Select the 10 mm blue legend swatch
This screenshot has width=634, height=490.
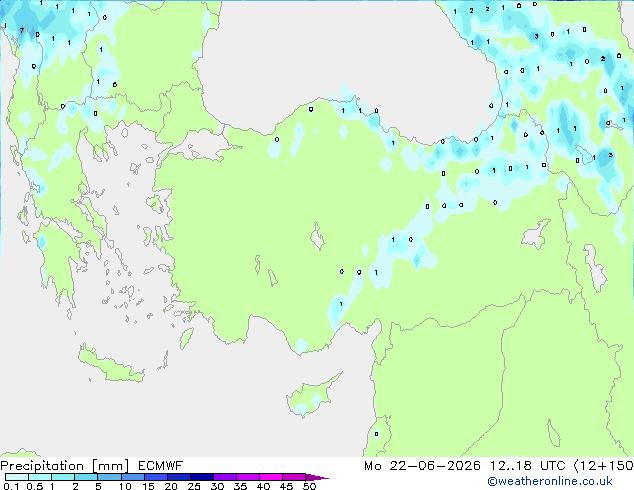coord(132,477)
